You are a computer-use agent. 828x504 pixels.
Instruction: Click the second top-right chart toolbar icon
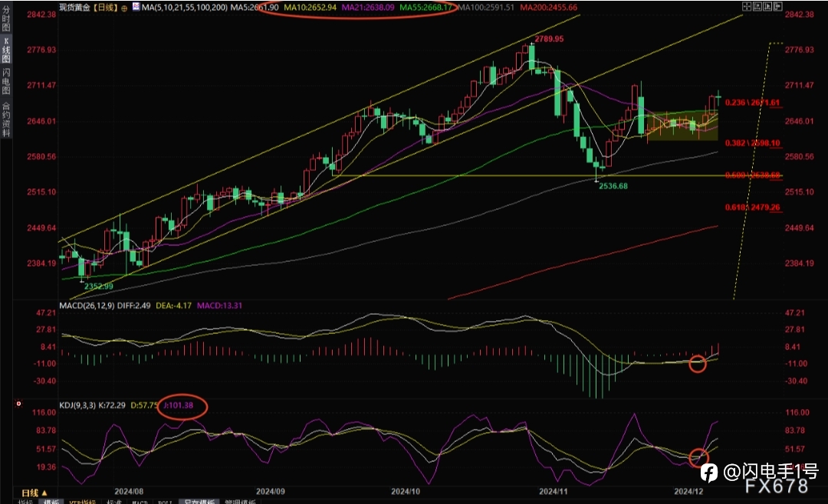point(757,6)
